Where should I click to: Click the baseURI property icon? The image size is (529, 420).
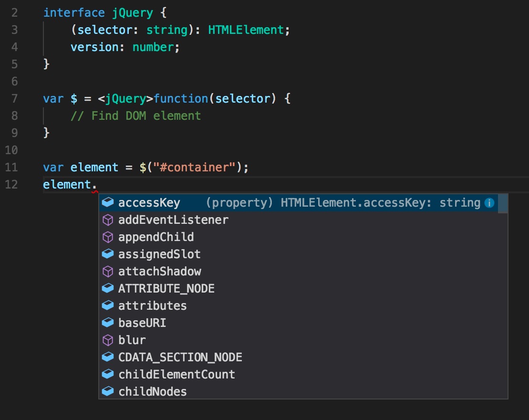click(x=108, y=323)
